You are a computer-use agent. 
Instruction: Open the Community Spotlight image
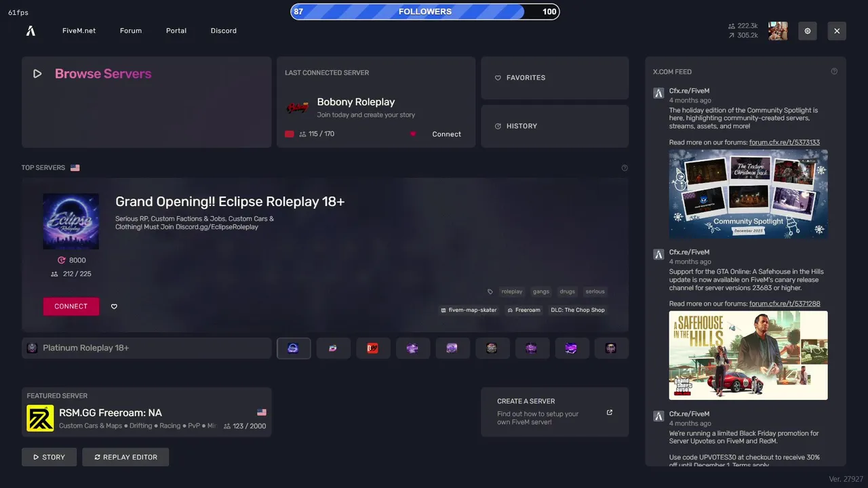749,194
